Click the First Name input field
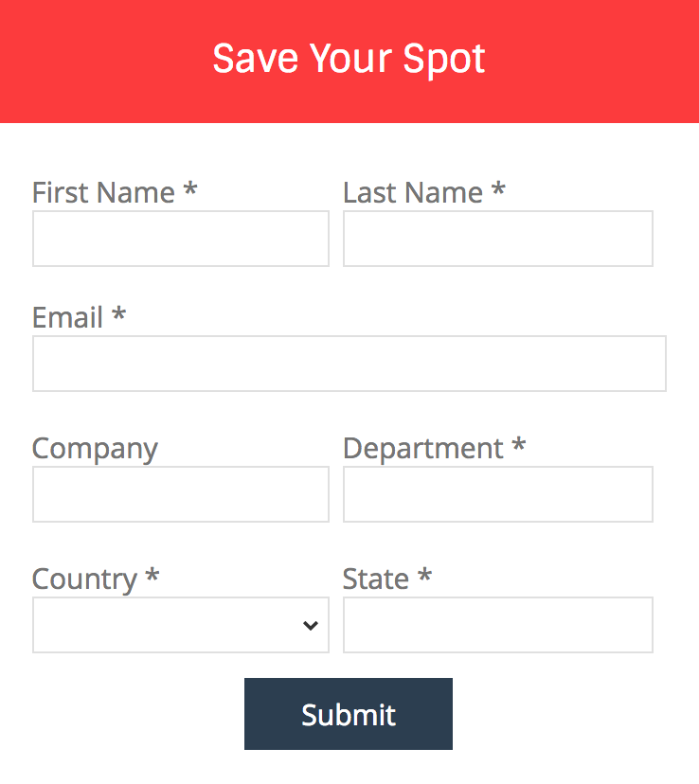The height and width of the screenshot is (784, 699). 180,239
